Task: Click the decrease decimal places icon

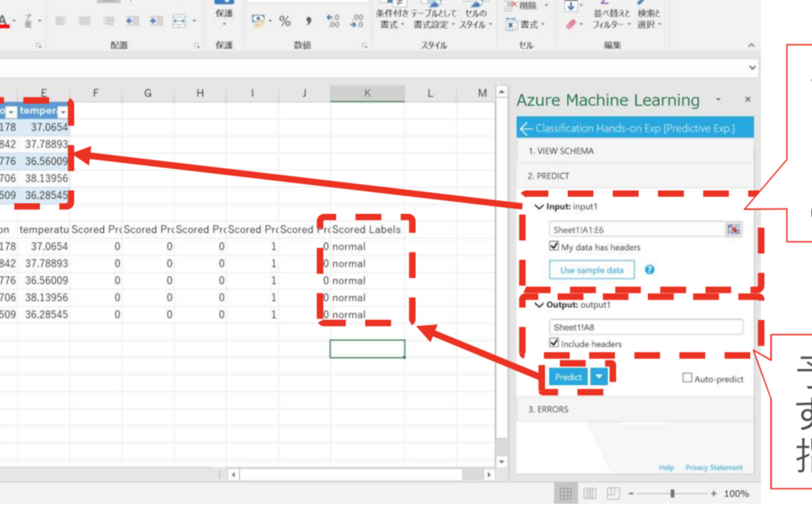Action: (x=357, y=21)
